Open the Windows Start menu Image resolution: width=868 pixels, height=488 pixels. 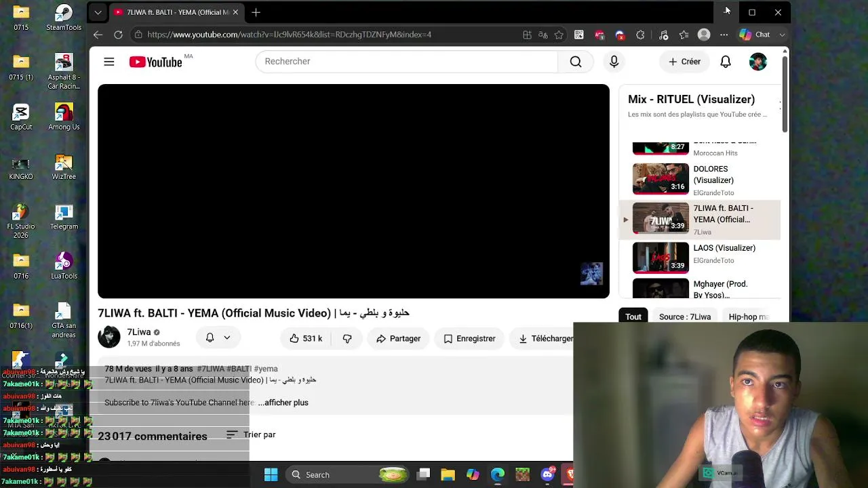(271, 474)
